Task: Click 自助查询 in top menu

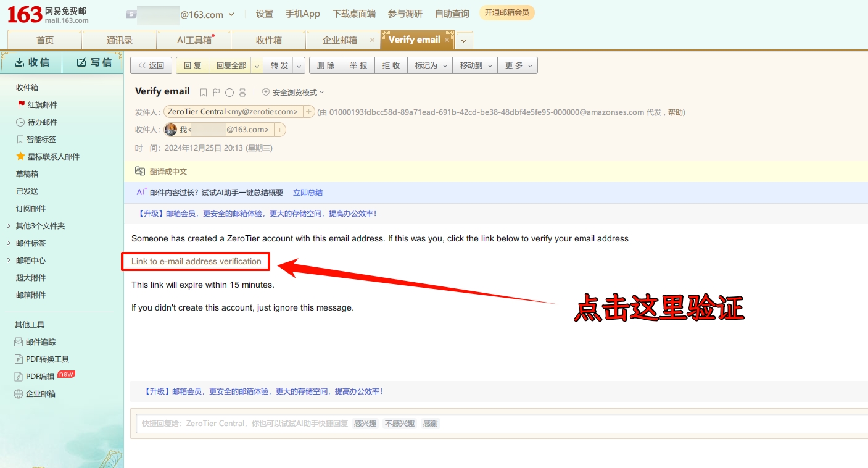Action: pyautogui.click(x=452, y=14)
